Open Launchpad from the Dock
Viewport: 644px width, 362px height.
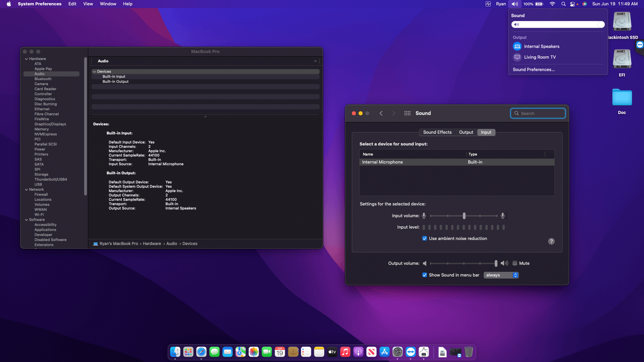(x=188, y=352)
